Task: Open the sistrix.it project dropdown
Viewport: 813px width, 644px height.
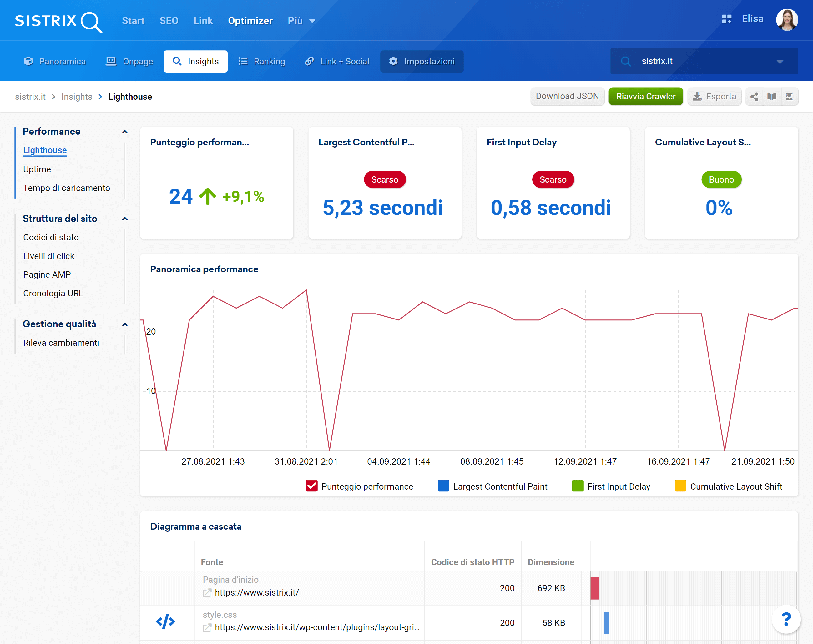Action: (x=780, y=62)
